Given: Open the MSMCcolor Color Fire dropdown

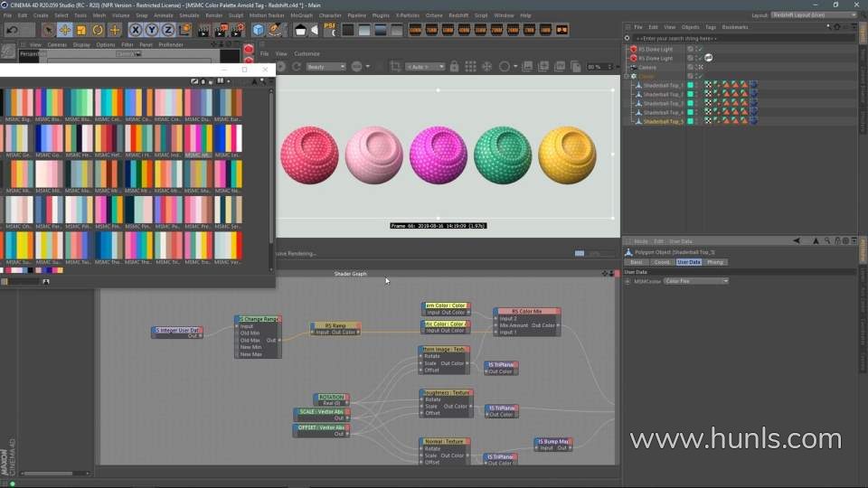Looking at the screenshot, I should (x=696, y=281).
